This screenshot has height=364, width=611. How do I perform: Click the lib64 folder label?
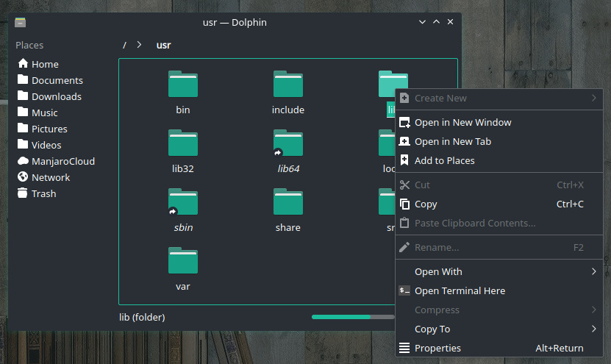[288, 168]
